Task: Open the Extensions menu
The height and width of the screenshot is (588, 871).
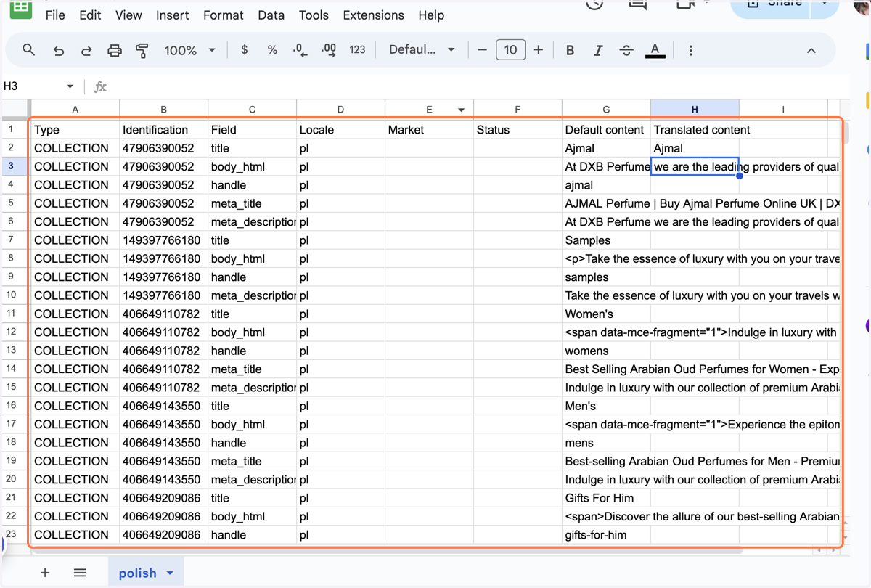Action: point(373,15)
